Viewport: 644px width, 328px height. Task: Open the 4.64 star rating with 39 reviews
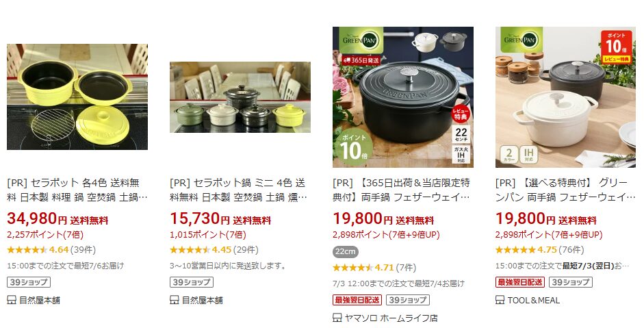click(x=51, y=249)
